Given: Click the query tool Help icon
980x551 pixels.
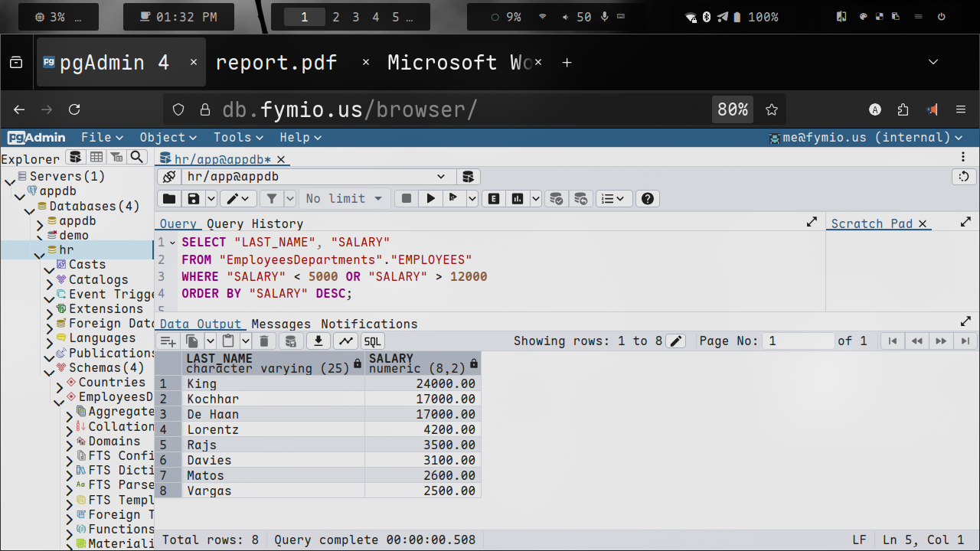Looking at the screenshot, I should pyautogui.click(x=648, y=199).
